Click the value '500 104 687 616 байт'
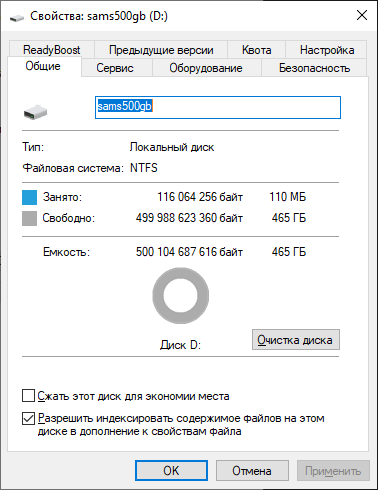This screenshot has height=490, width=378. pyautogui.click(x=189, y=252)
